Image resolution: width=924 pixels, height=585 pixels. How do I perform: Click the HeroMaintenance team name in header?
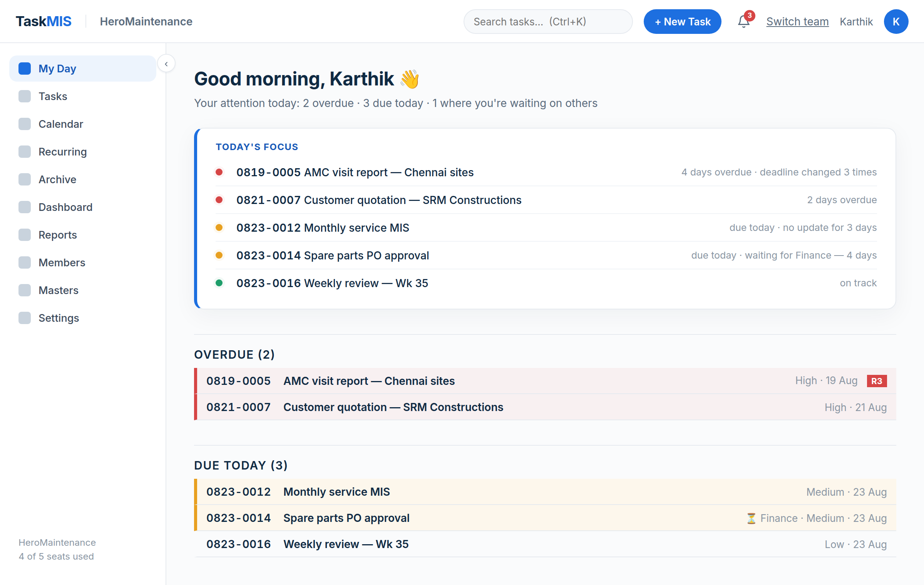pos(146,22)
